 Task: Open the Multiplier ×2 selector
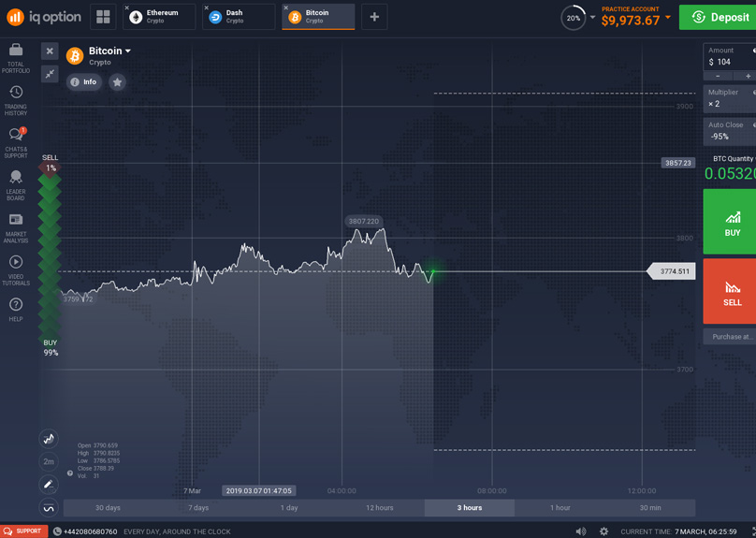coord(730,98)
